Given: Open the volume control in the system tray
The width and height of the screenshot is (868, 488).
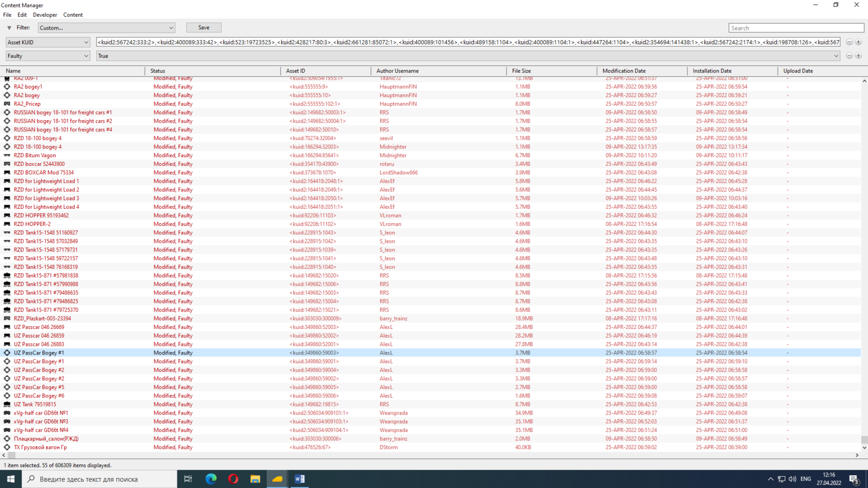Looking at the screenshot, I should (792, 479).
